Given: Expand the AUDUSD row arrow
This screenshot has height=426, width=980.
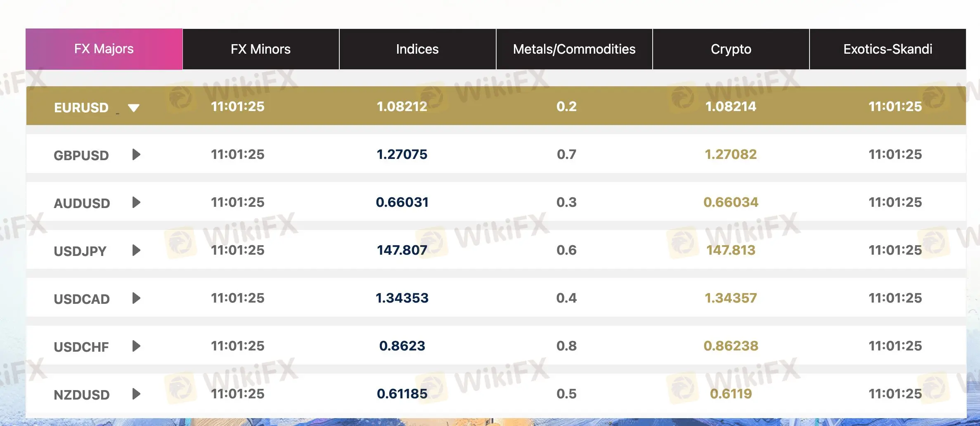Looking at the screenshot, I should [136, 202].
